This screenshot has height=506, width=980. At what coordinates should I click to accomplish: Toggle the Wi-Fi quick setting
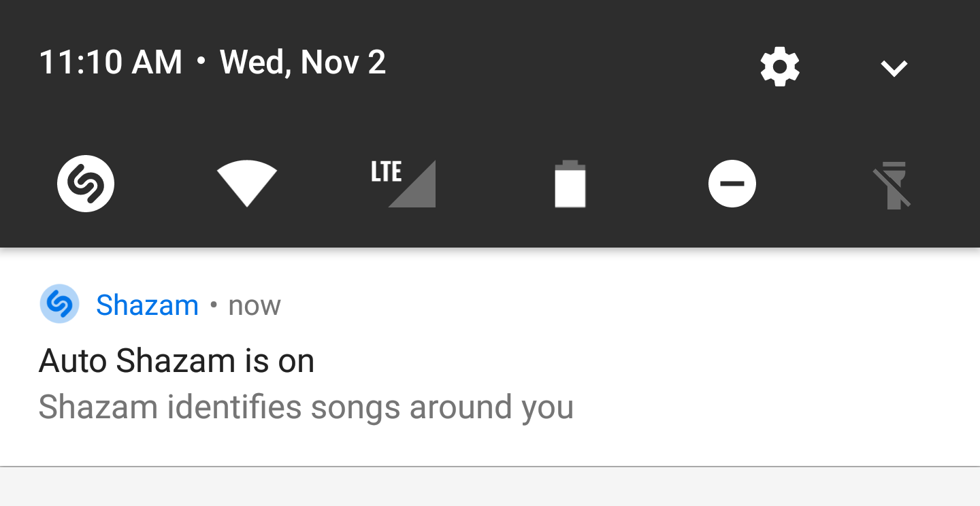click(x=246, y=182)
